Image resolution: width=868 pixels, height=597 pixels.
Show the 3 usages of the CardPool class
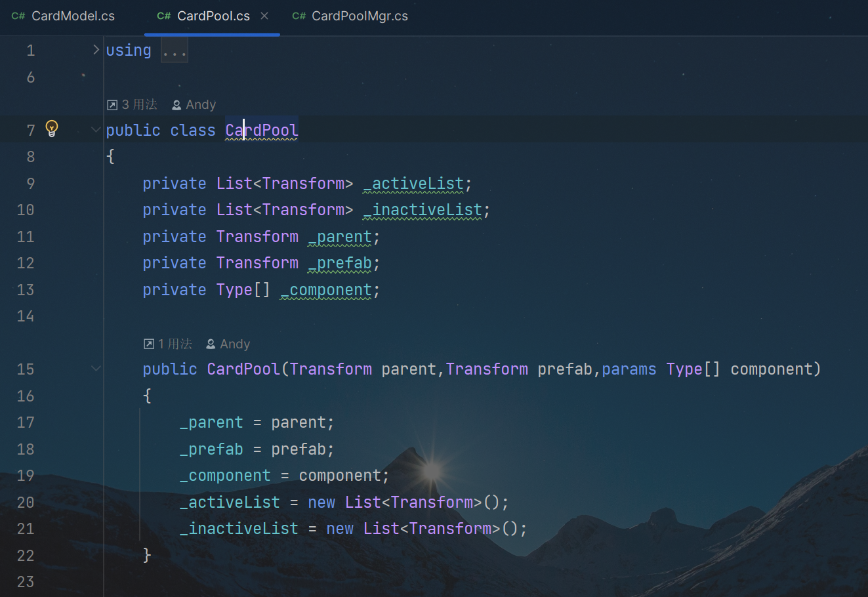coord(132,105)
